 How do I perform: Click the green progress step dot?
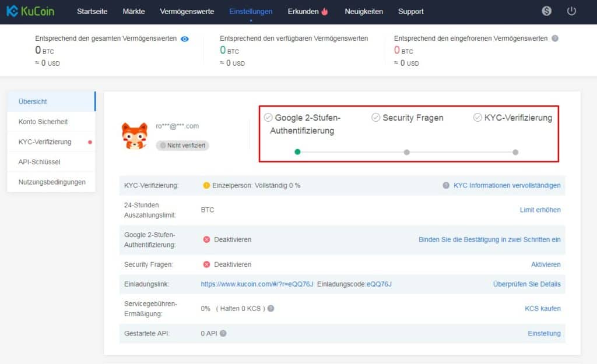[297, 152]
